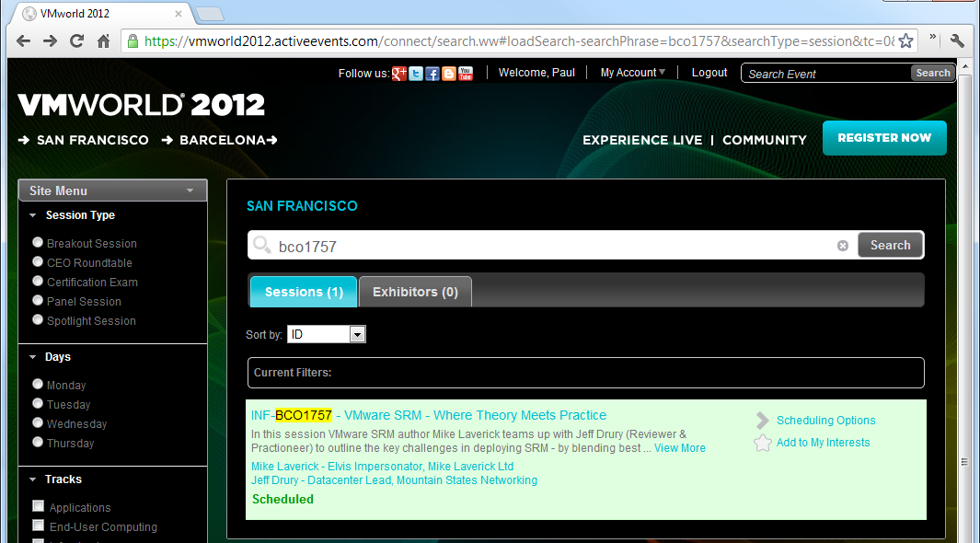The width and height of the screenshot is (980, 543).
Task: Open the Site Menu dropdown
Action: coord(112,191)
